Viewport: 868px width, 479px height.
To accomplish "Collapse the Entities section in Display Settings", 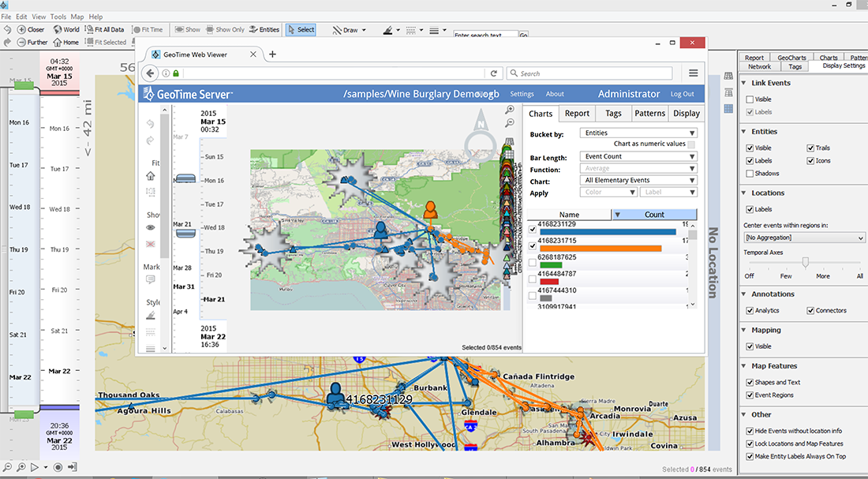I will coord(744,132).
